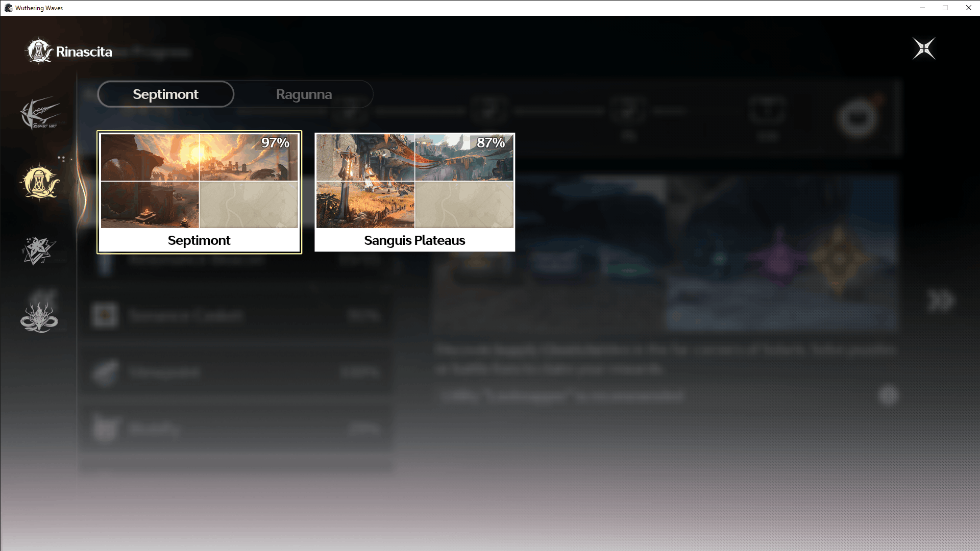Click the Rinascita region title text
This screenshot has width=980, height=551.
(x=84, y=52)
